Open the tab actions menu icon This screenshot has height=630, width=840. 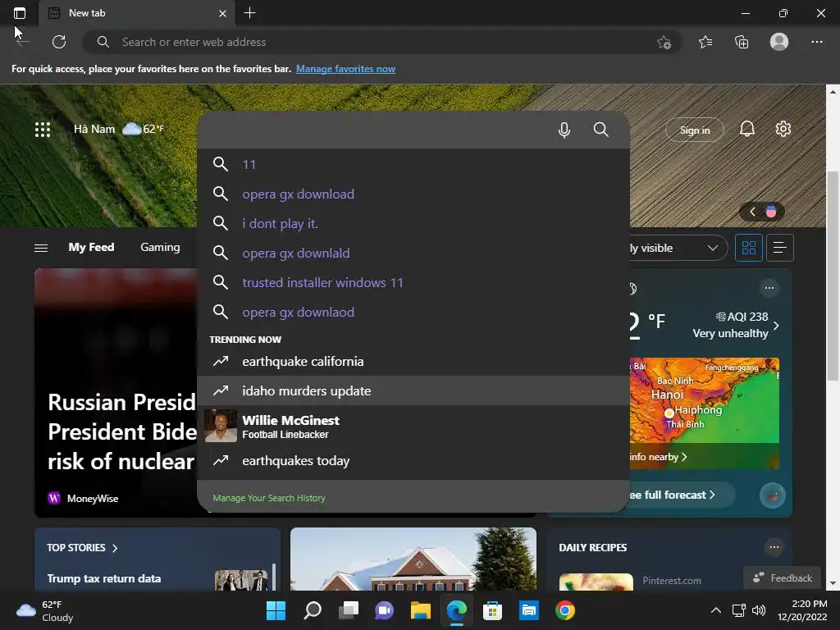[20, 13]
